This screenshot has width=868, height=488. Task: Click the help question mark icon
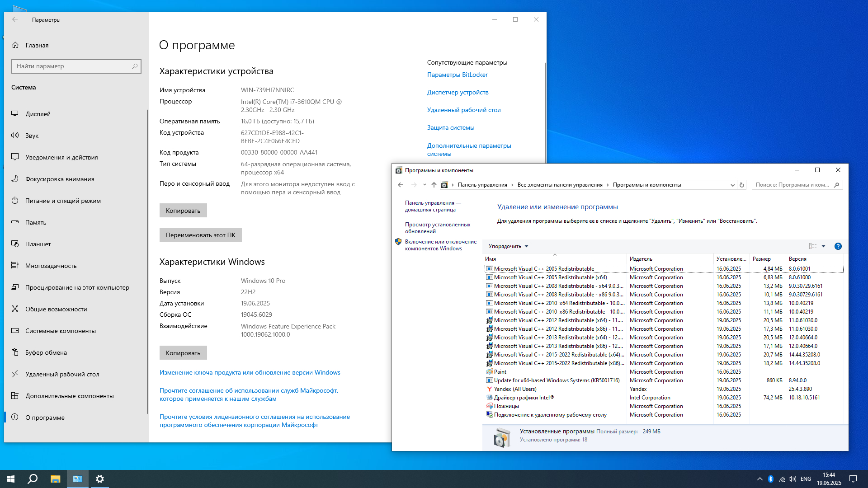(838, 246)
